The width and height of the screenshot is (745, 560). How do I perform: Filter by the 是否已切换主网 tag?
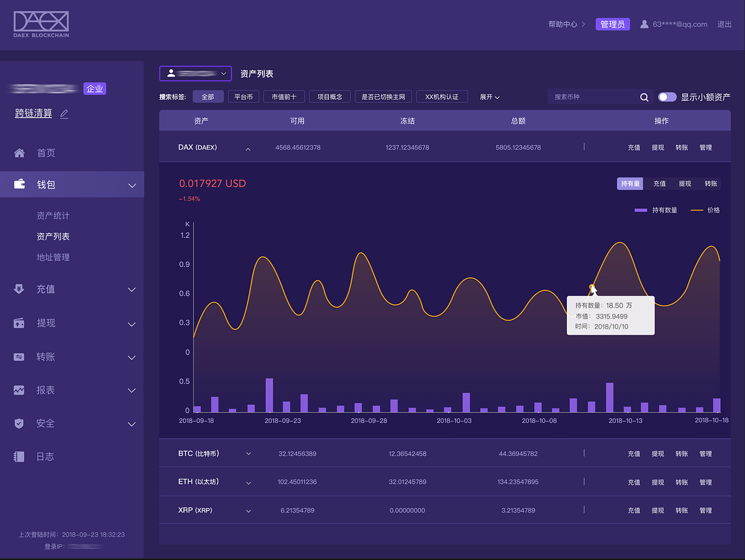coord(383,97)
